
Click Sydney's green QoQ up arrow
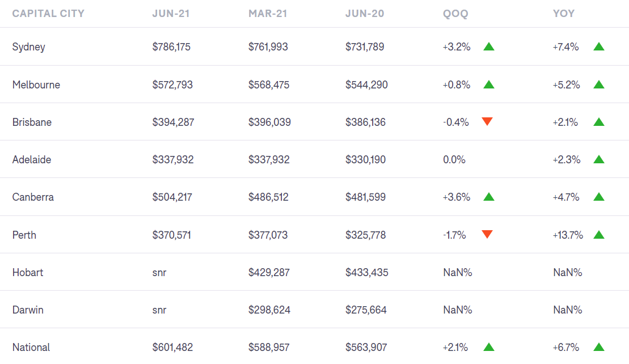489,46
